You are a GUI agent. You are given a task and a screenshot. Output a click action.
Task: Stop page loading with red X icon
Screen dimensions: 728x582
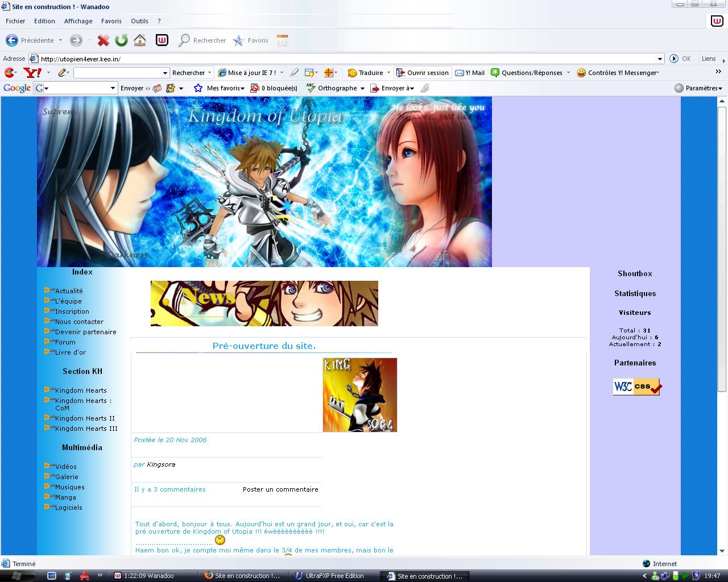pyautogui.click(x=103, y=40)
